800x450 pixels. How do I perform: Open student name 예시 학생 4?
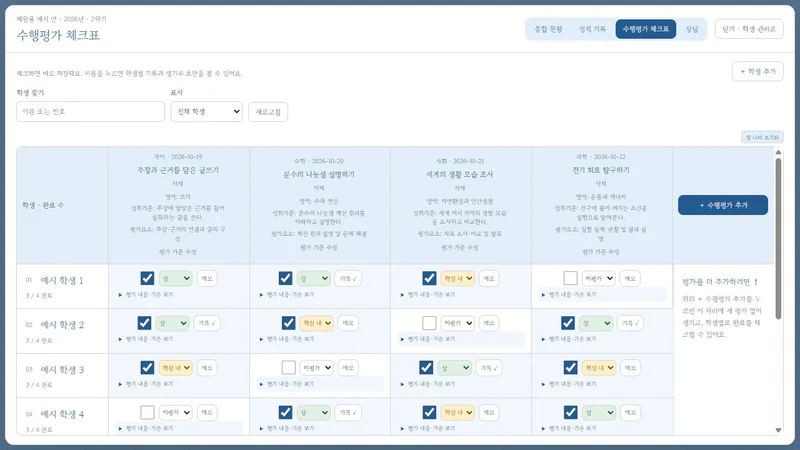click(x=62, y=414)
